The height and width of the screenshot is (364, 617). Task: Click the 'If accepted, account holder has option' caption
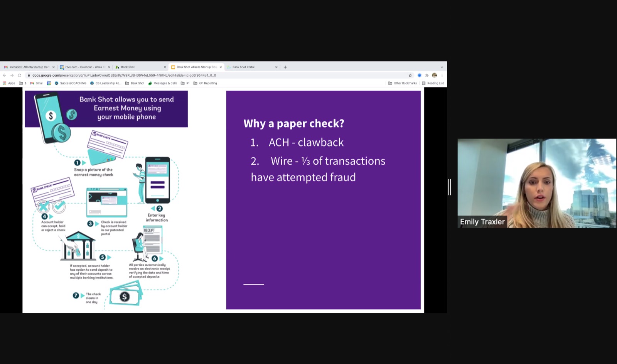[x=91, y=272]
